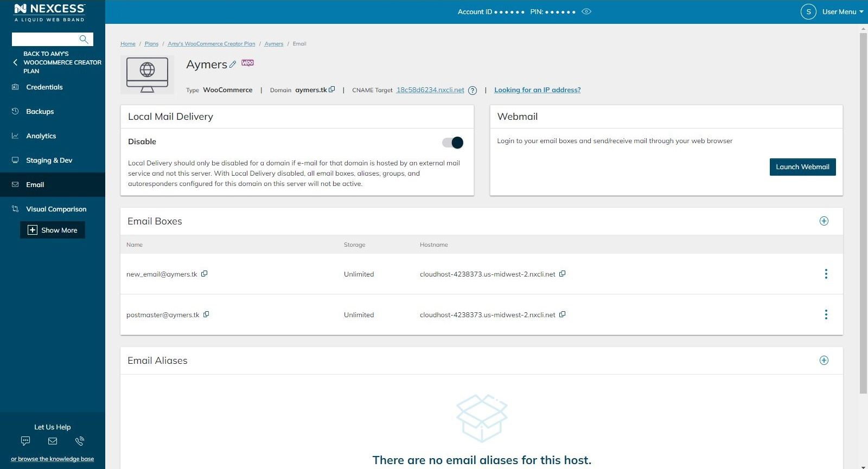The image size is (868, 469).
Task: Click the Staging & Dev monitor icon
Action: point(15,160)
